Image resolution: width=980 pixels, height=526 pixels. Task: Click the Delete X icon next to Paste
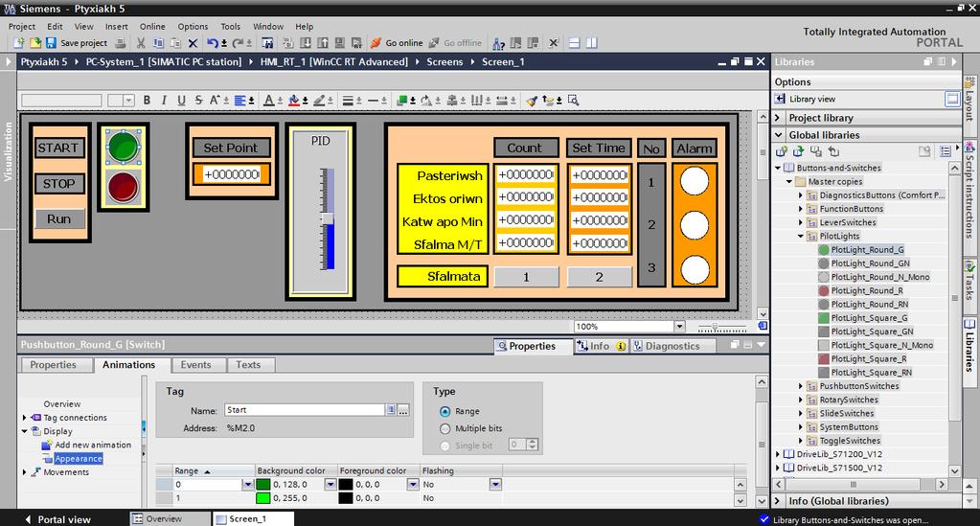pos(193,43)
